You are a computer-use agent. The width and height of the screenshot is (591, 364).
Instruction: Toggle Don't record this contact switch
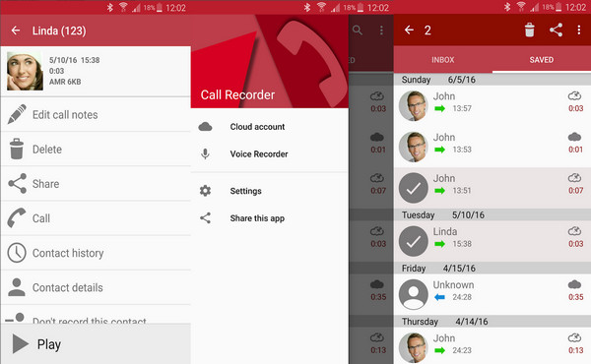pos(15,319)
